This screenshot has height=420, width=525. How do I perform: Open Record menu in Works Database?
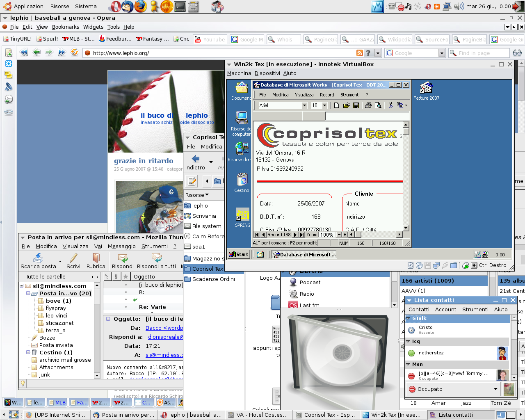pos(327,95)
